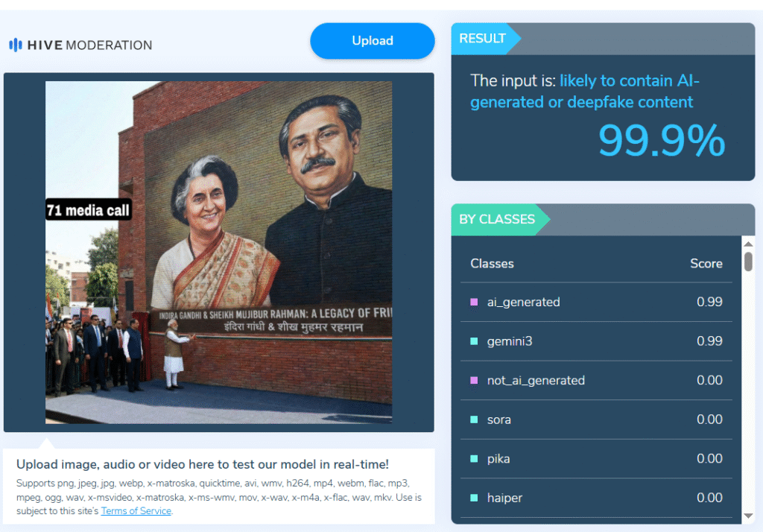Click the Hive logo icon

(16, 45)
